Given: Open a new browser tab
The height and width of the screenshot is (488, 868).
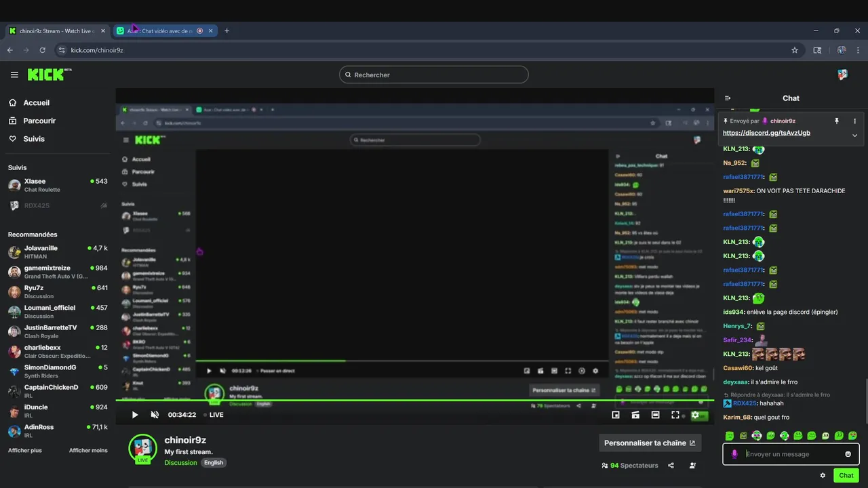Looking at the screenshot, I should tap(226, 30).
